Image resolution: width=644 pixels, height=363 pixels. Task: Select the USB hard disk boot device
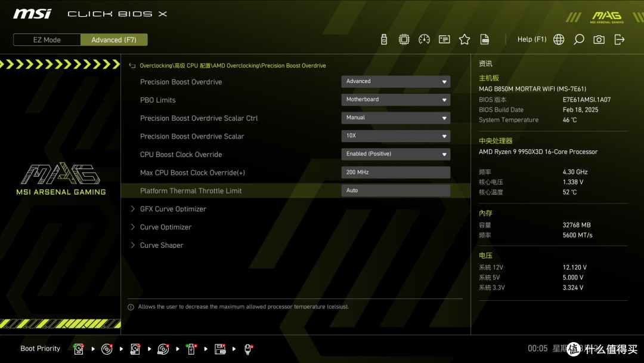(x=135, y=349)
